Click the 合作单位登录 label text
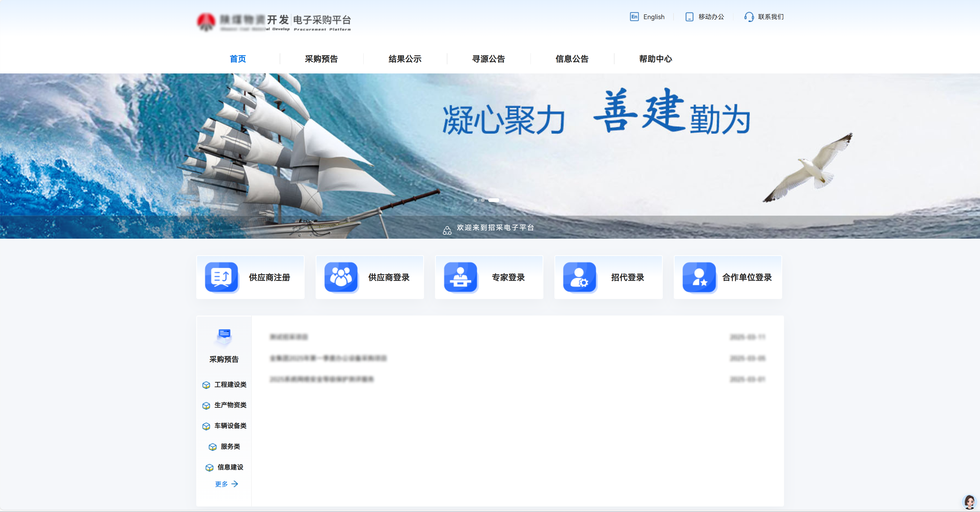Image resolution: width=980 pixels, height=512 pixels. pyautogui.click(x=747, y=277)
